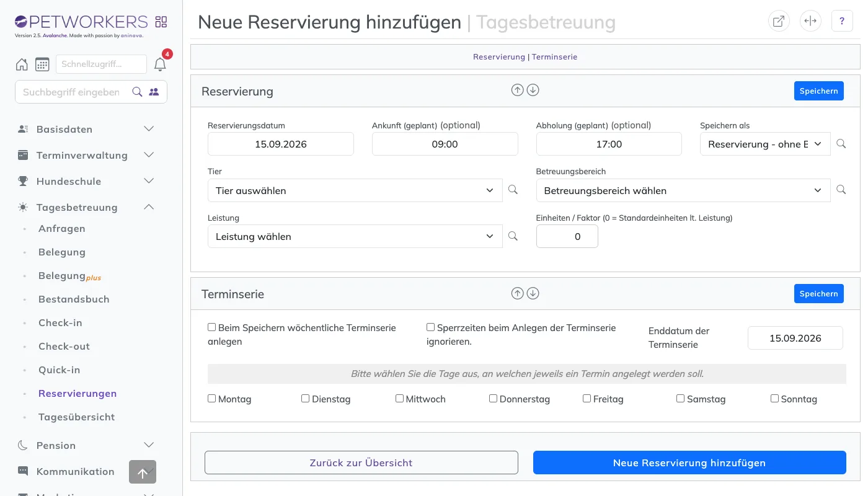This screenshot has height=496, width=868.
Task: Go to Check-in in sidebar
Action: point(60,322)
